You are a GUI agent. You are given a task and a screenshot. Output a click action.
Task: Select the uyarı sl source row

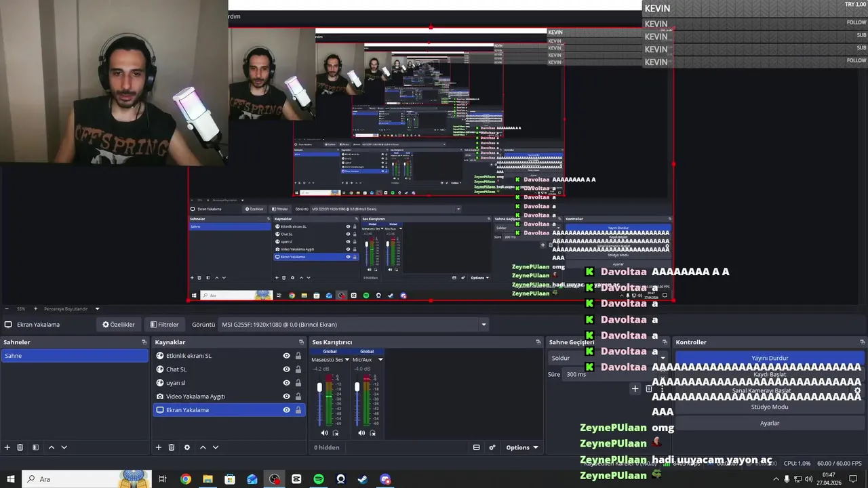(x=229, y=383)
